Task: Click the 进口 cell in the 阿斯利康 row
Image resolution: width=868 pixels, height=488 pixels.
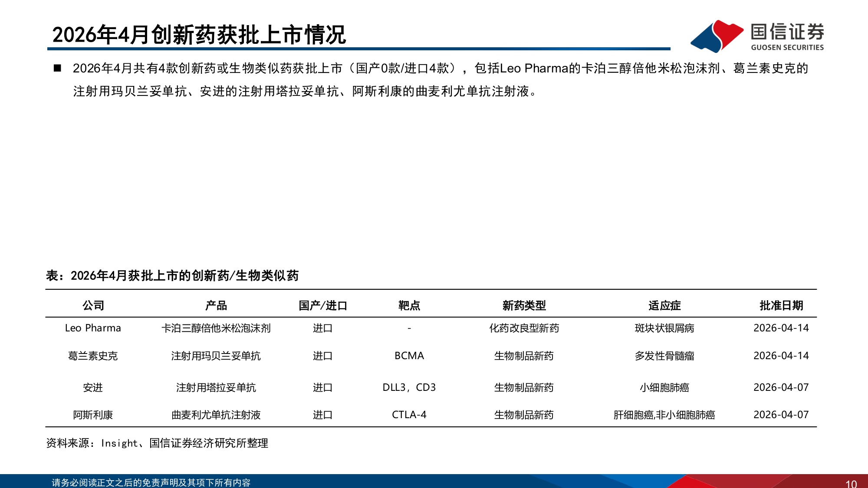Action: pyautogui.click(x=323, y=415)
